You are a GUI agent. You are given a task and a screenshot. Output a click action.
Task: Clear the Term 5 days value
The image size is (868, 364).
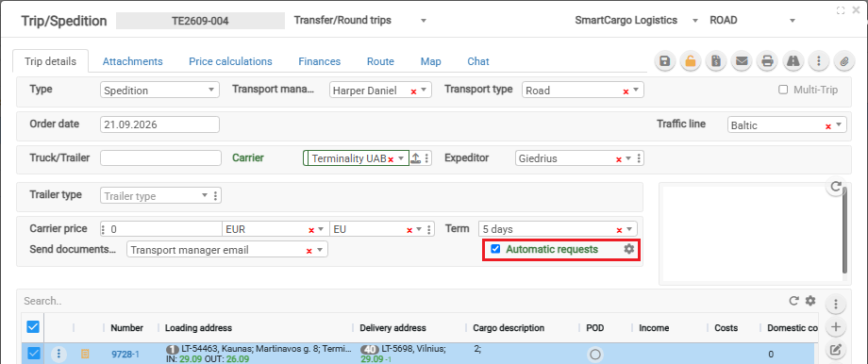pos(619,229)
